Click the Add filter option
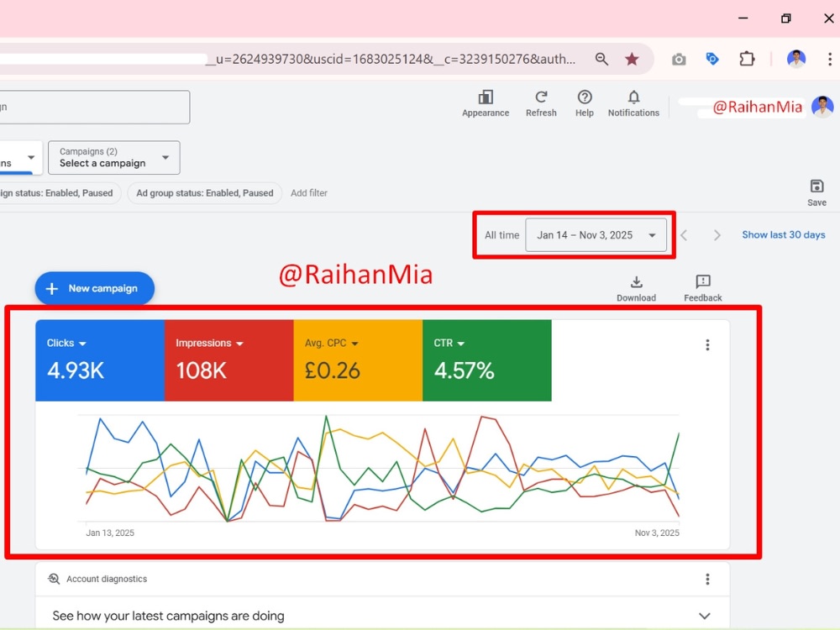Viewport: 840px width, 630px height. 308,193
